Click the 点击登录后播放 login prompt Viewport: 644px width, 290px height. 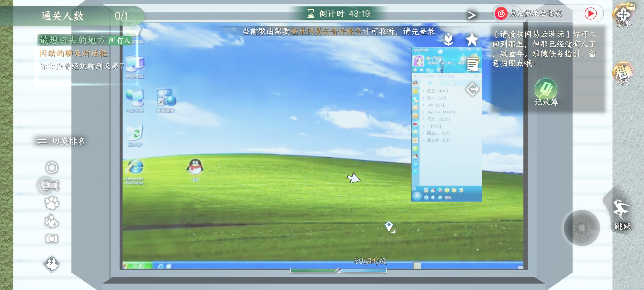pyautogui.click(x=536, y=13)
